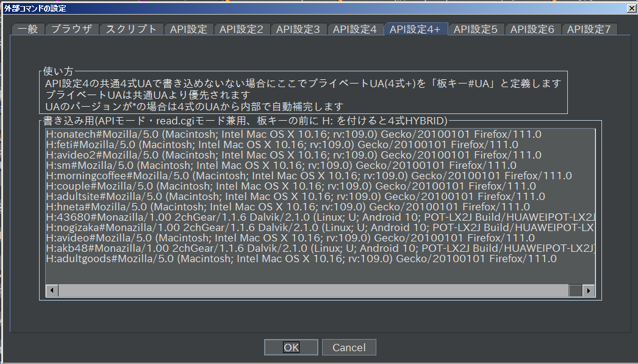This screenshot has height=364, width=638.
Task: Switch to the API設定6 tab
Action: tap(532, 29)
